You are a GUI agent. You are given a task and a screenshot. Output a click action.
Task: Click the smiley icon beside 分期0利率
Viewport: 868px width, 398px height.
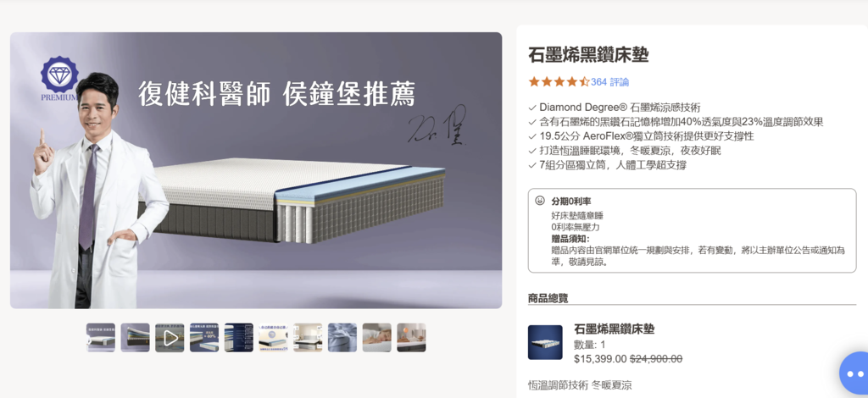coord(540,200)
